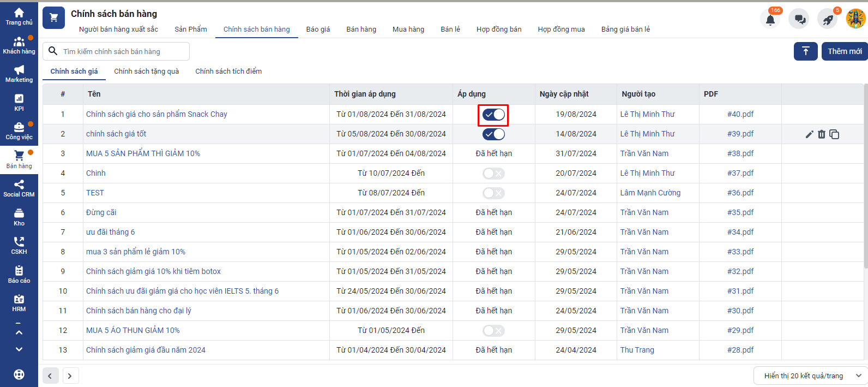Open Social CRM in the sidebar
Image resolution: width=868 pixels, height=387 pixels.
[19, 188]
